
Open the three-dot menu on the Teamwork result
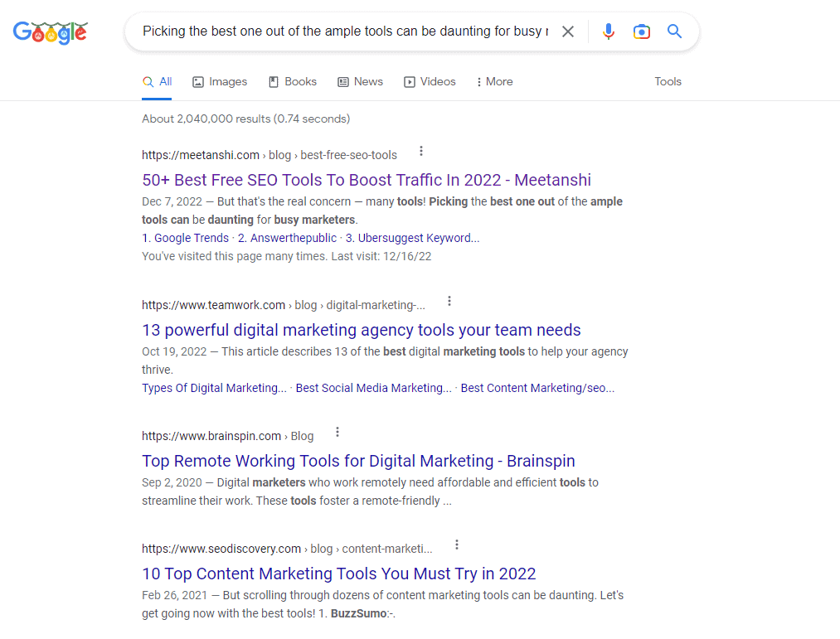click(x=449, y=301)
